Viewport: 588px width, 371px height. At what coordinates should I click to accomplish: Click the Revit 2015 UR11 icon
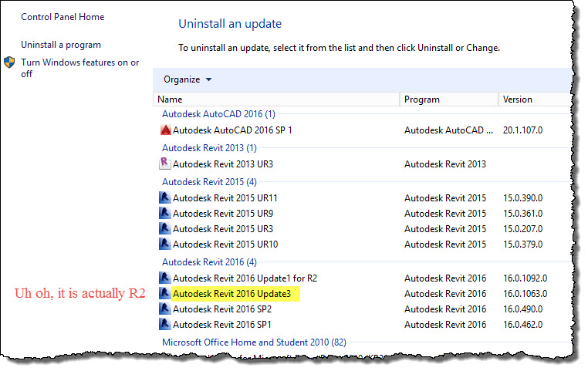coord(164,197)
